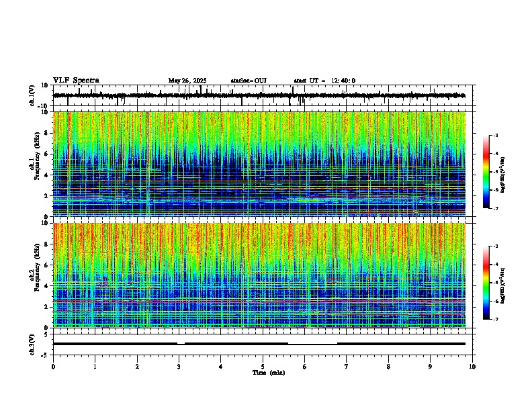Click the time axis tick '1'
532x411 pixels.
tap(95, 367)
